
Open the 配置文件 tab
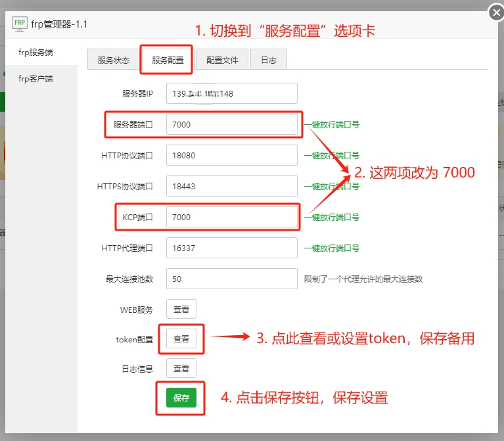pos(221,60)
